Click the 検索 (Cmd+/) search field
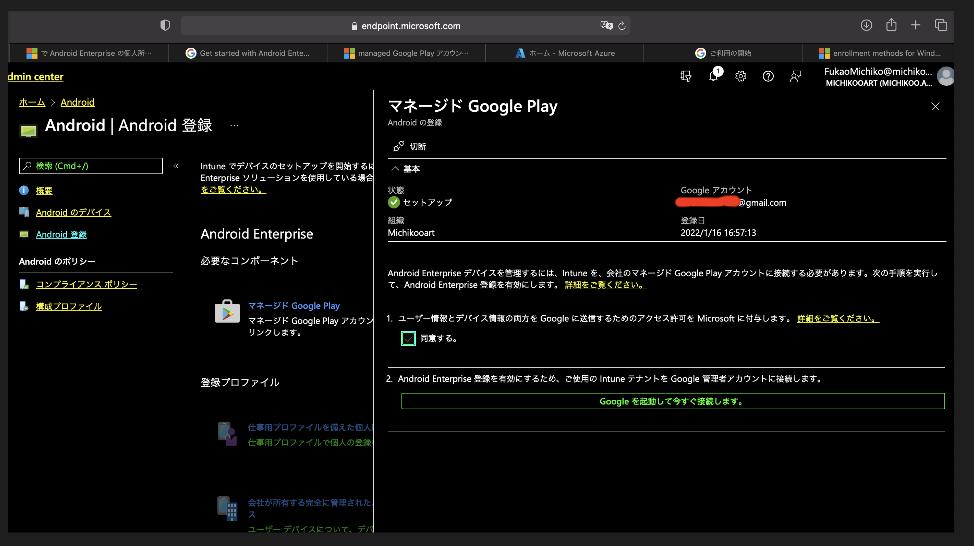The height and width of the screenshot is (546, 974). click(91, 166)
